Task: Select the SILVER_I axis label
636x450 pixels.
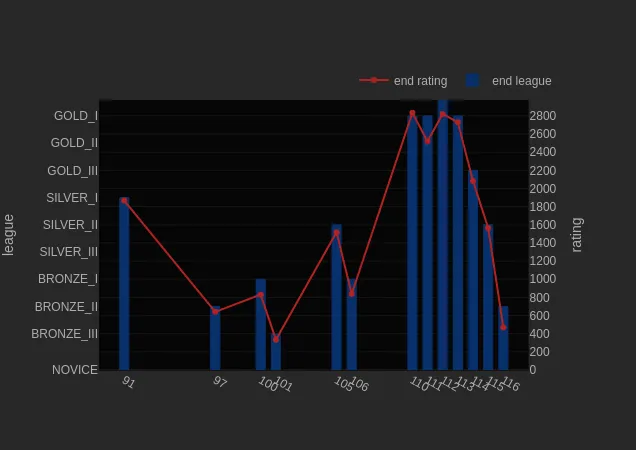Action: 72,198
